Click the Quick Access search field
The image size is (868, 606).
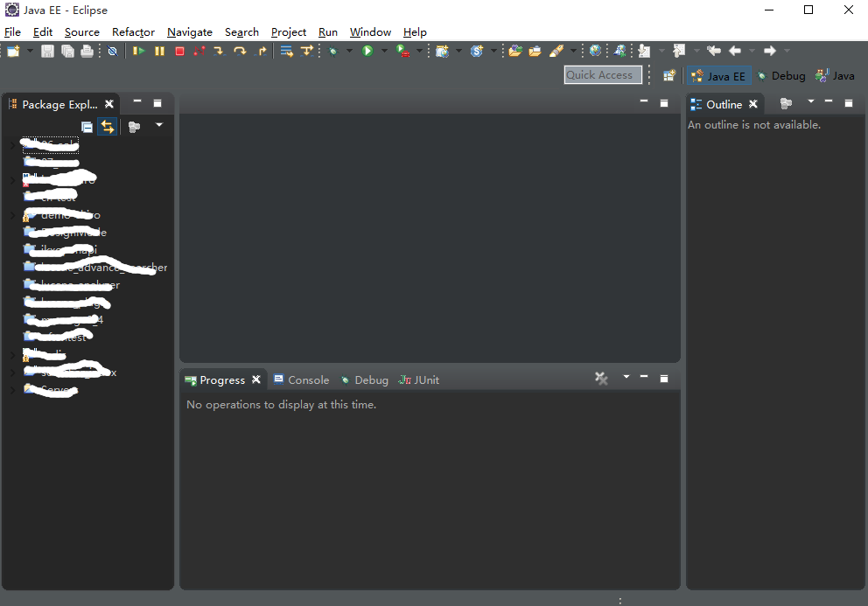603,74
